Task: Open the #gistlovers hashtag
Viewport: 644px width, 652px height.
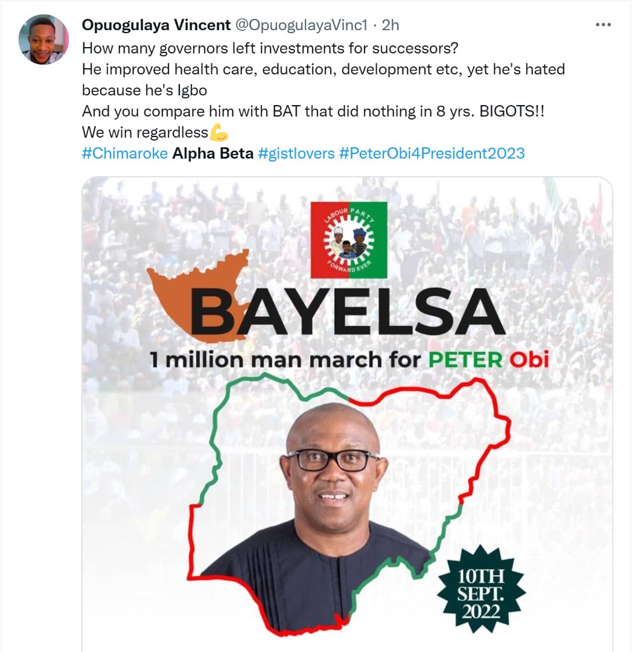Action: click(296, 153)
